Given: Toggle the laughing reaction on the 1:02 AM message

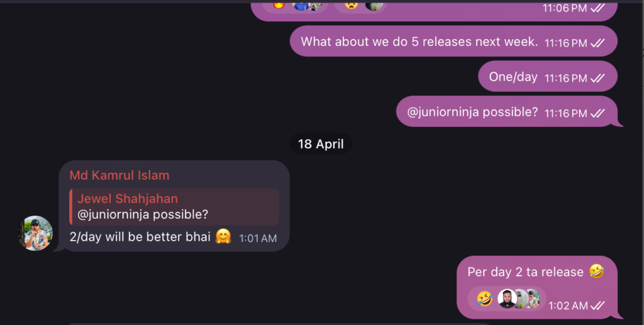Looking at the screenshot, I should click(x=484, y=298).
